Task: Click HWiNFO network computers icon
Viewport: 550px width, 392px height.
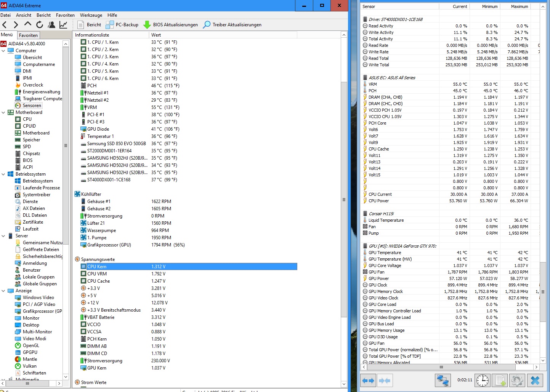Action: click(443, 381)
